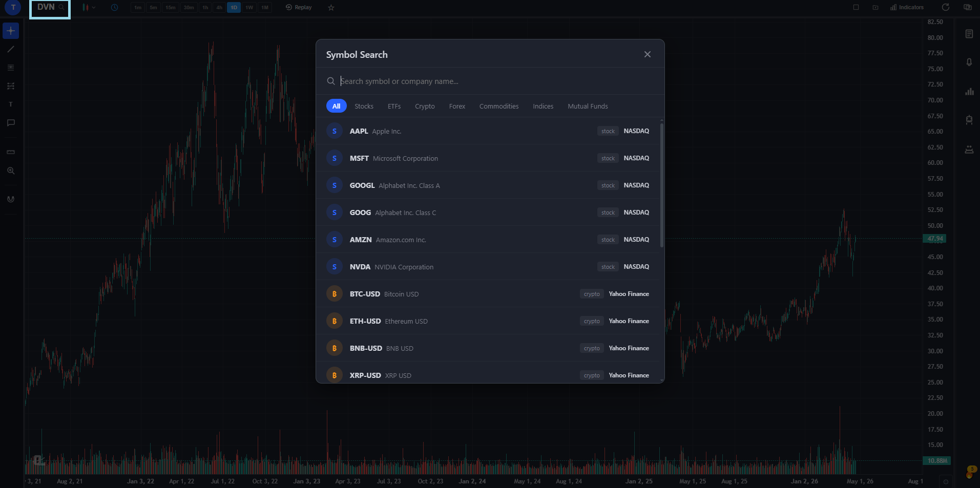This screenshot has height=488, width=980.
Task: Open the user profile avatar T
Action: [13, 7]
